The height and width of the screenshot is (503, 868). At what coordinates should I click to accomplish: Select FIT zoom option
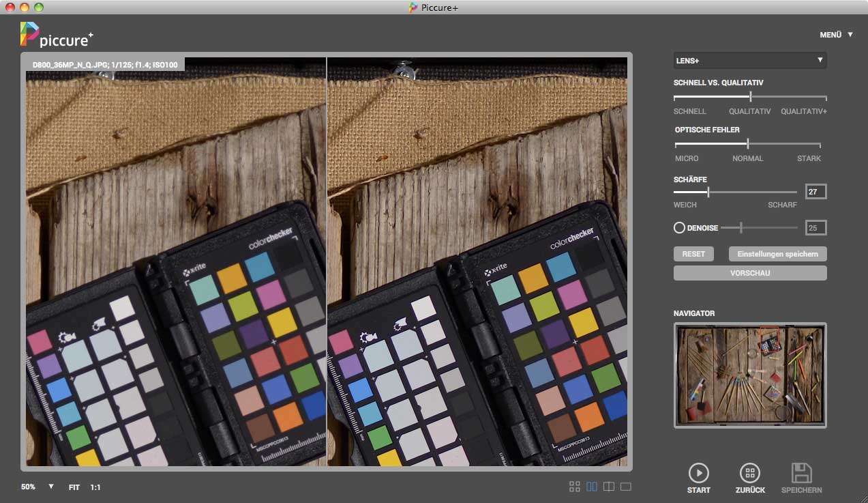(x=74, y=487)
